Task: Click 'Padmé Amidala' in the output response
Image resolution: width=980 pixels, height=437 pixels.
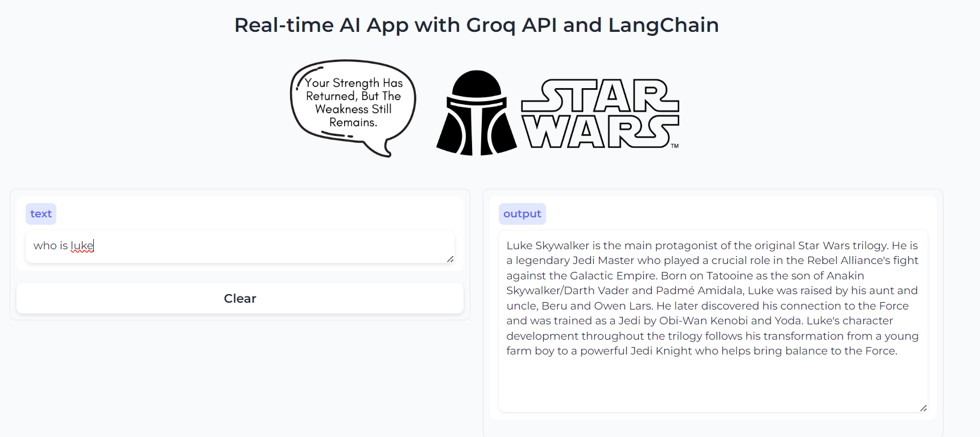Action: pyautogui.click(x=698, y=291)
